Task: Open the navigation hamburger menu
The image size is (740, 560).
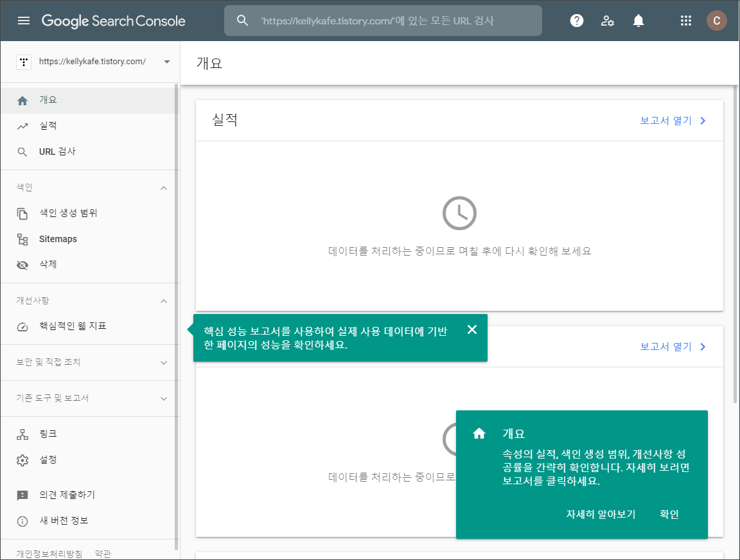Action: pyautogui.click(x=24, y=20)
